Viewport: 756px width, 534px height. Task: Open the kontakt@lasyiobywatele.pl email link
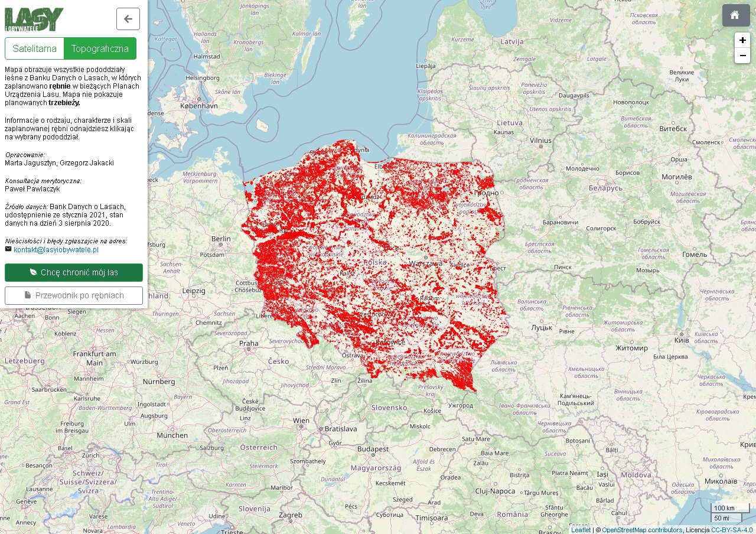coord(56,250)
